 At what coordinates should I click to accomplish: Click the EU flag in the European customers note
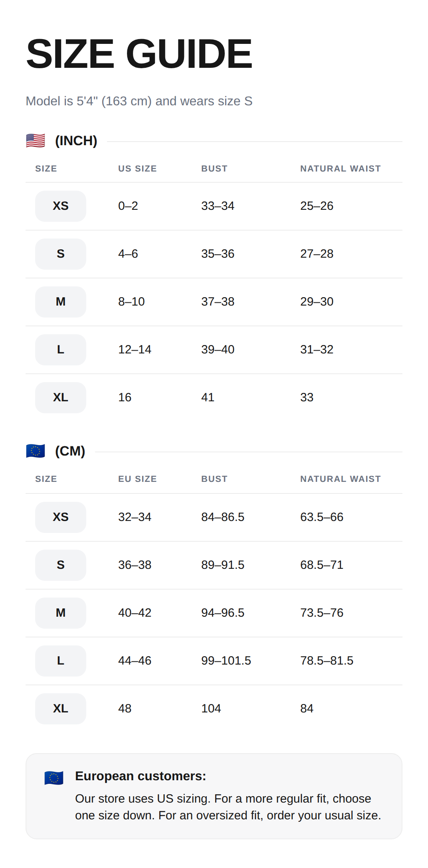pyautogui.click(x=54, y=778)
